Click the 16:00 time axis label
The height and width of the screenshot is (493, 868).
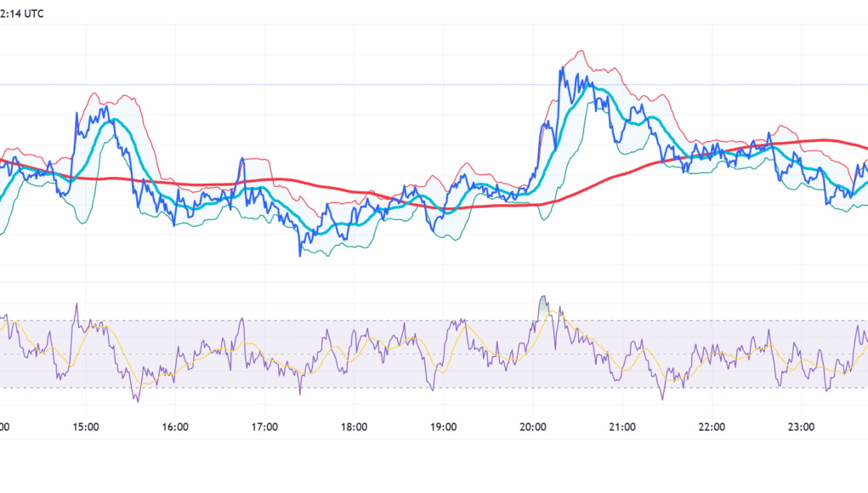[175, 427]
